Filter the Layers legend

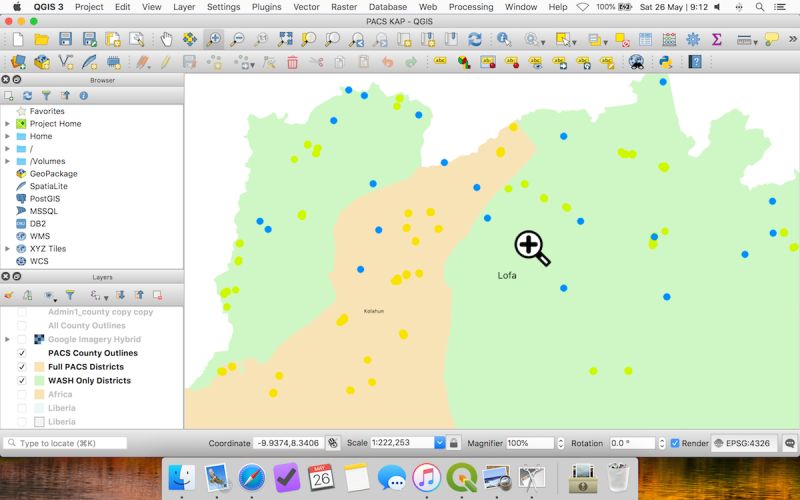pyautogui.click(x=70, y=295)
